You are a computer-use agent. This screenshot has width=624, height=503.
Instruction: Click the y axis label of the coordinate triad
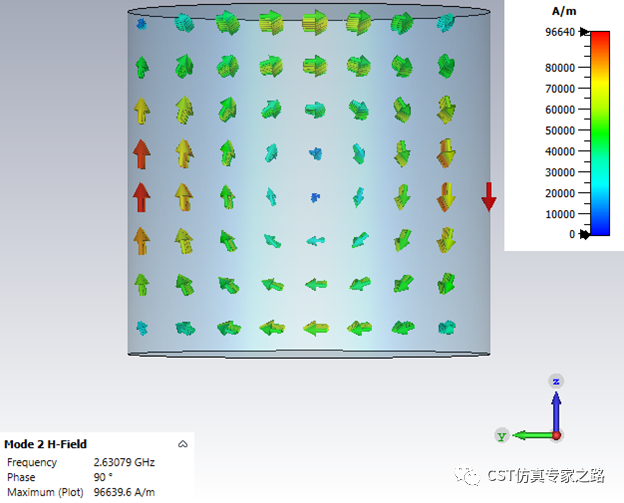[501, 436]
